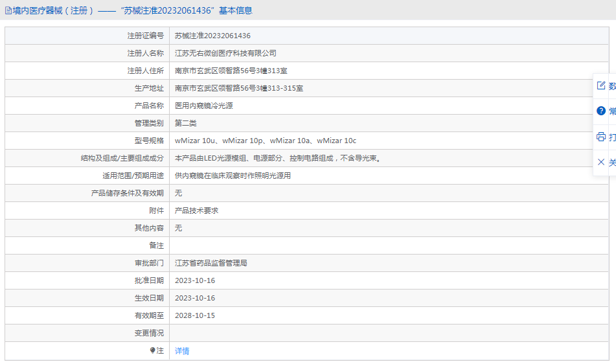616x364 pixels.
Task: Click the document icon beside the page title
Action: click(x=8, y=10)
